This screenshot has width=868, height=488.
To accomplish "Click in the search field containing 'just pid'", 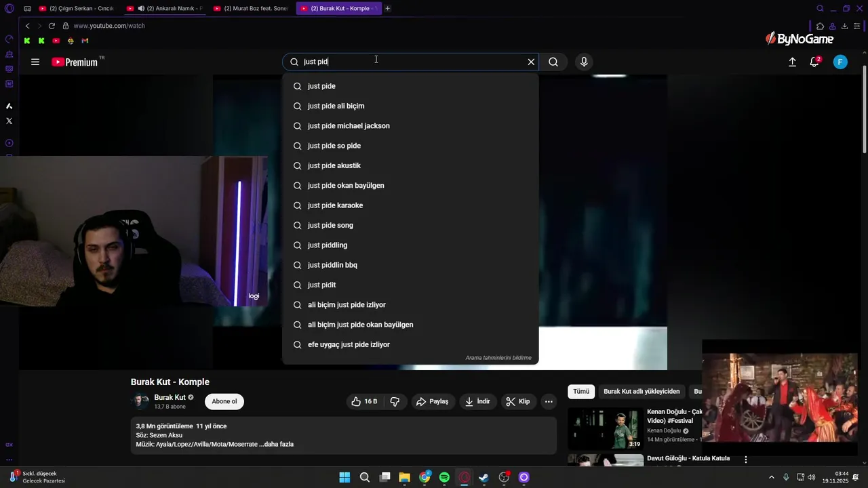I will click(410, 62).
